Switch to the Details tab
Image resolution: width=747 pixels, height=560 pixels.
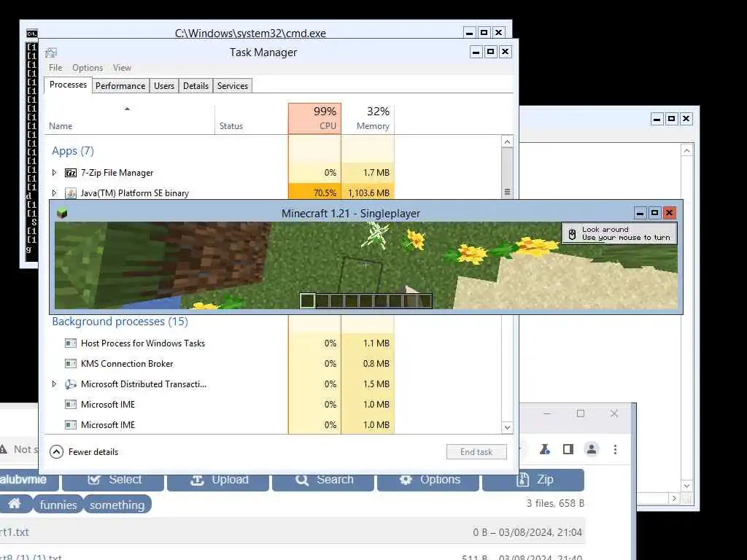196,86
